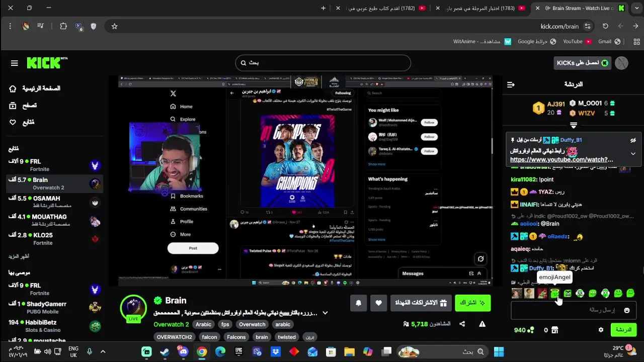The image size is (644, 362).
Task: Switch to YouTube tab numbered (1782)
Action: [x=382, y=8]
